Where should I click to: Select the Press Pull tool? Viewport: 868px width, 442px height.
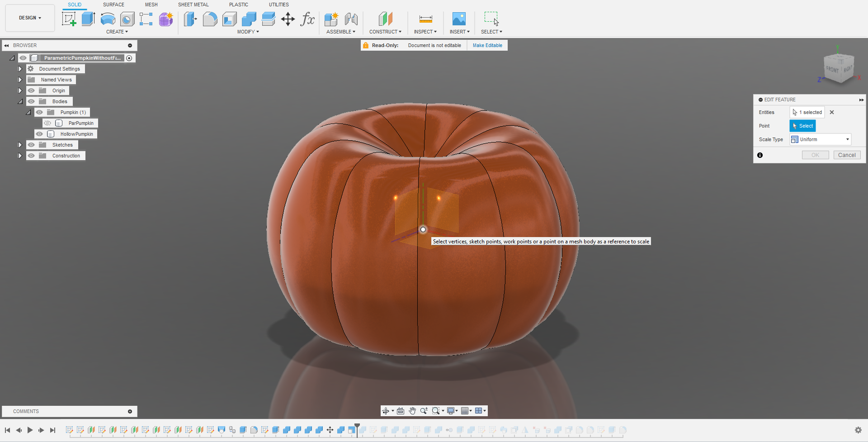190,19
